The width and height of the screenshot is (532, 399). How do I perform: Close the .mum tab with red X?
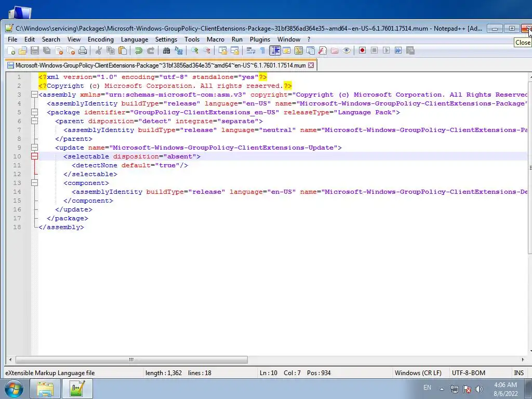tap(311, 65)
